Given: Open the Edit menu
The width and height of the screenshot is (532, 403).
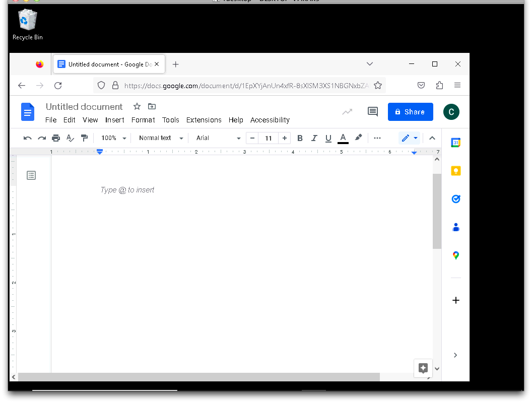Looking at the screenshot, I should pyautogui.click(x=69, y=120).
